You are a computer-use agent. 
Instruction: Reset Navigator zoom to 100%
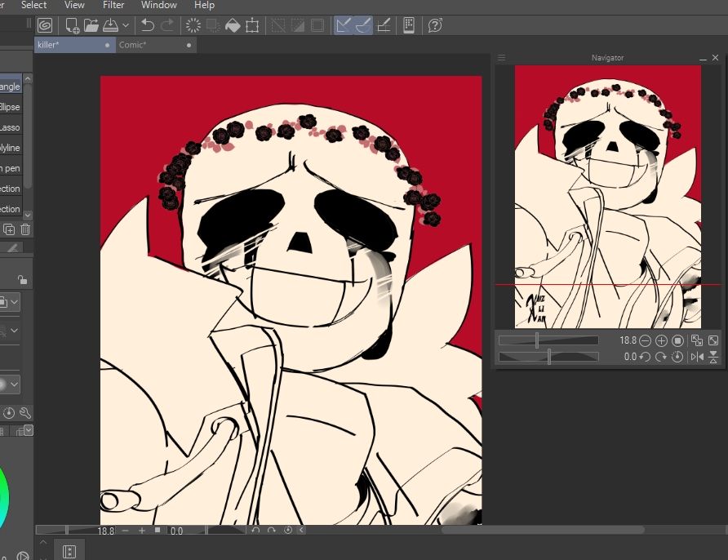(x=678, y=341)
